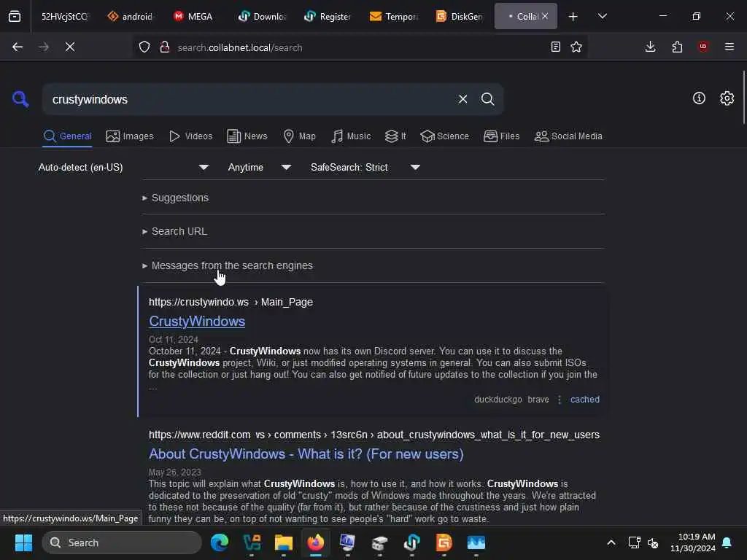Switch to the Videos category
The width and height of the screenshot is (747, 560).
(190, 136)
